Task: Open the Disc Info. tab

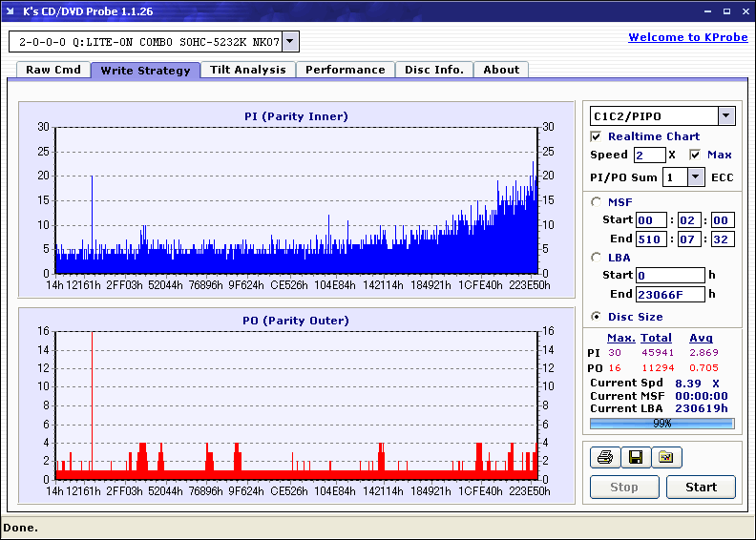Action: coord(433,70)
